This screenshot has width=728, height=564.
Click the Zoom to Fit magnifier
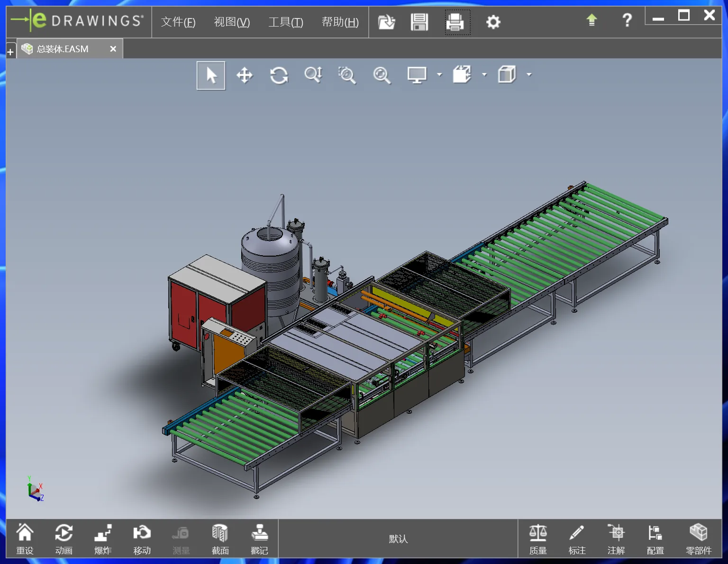coord(382,75)
